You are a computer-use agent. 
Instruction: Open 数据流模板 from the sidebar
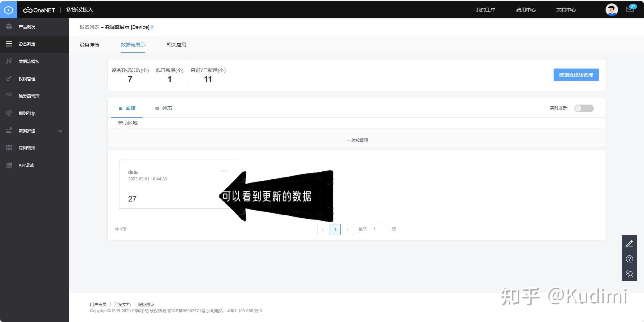pyautogui.click(x=29, y=61)
